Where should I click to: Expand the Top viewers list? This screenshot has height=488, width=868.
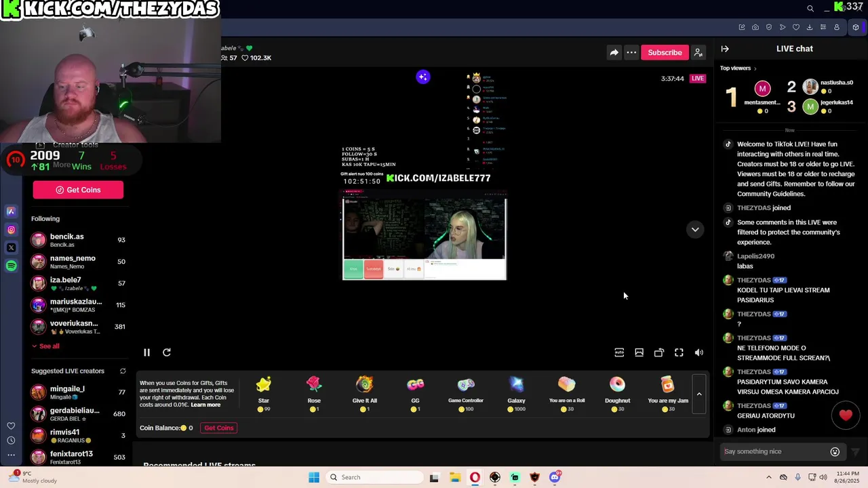[738, 68]
